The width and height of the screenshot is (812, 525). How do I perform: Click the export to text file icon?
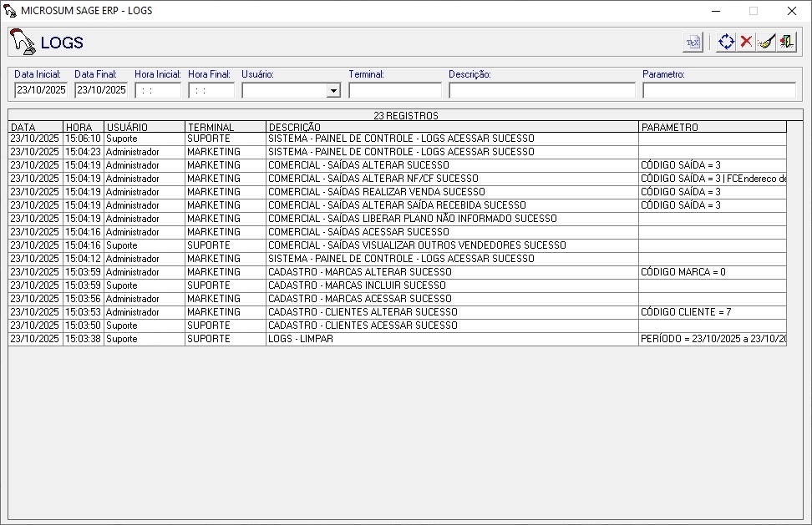click(x=693, y=43)
